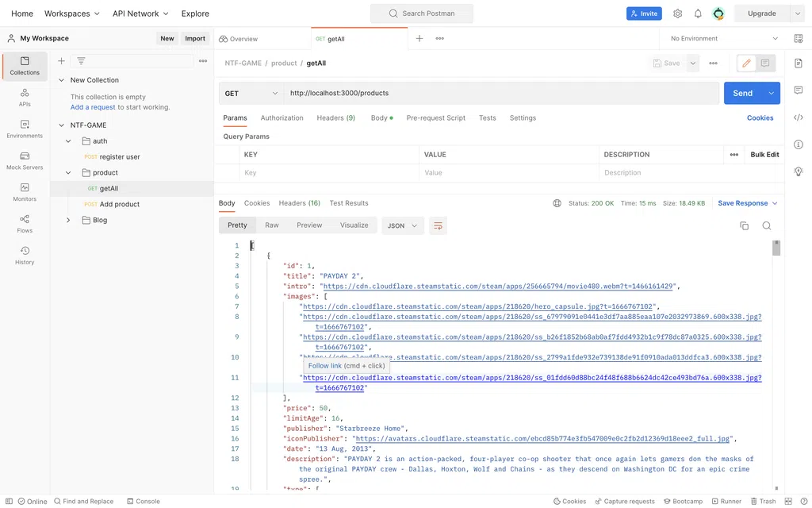This screenshot has width=812, height=508.
Task: Open the notifications bell
Action: click(698, 13)
